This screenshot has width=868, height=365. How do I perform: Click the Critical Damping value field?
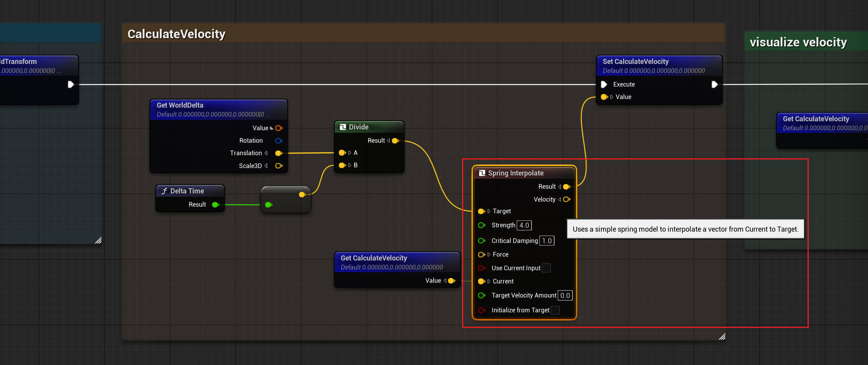click(x=547, y=241)
